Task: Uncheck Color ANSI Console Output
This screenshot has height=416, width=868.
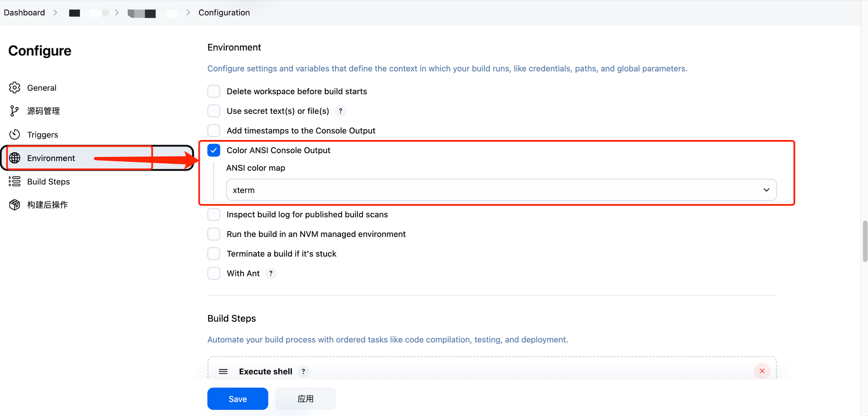Action: point(214,150)
